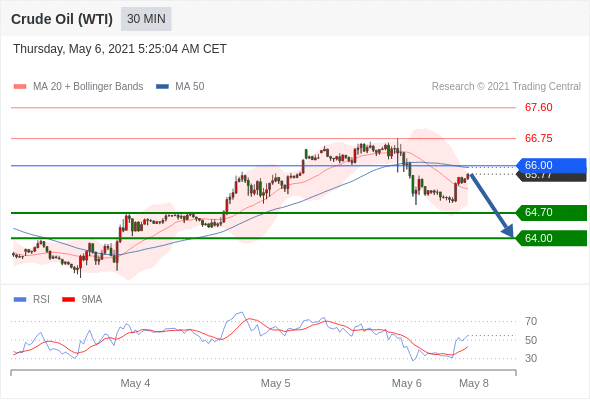This screenshot has height=400, width=590.
Task: Click the 67.60 resistance level label
Action: coord(538,107)
